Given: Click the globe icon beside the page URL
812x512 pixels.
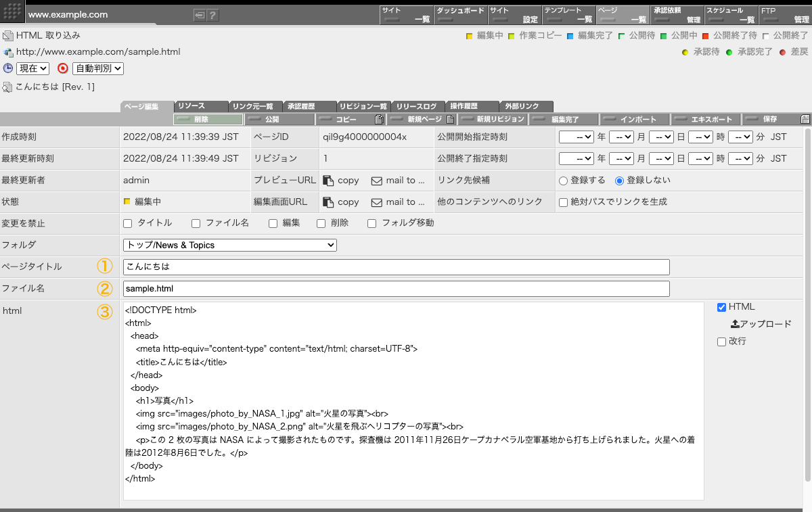Looking at the screenshot, I should click(7, 52).
